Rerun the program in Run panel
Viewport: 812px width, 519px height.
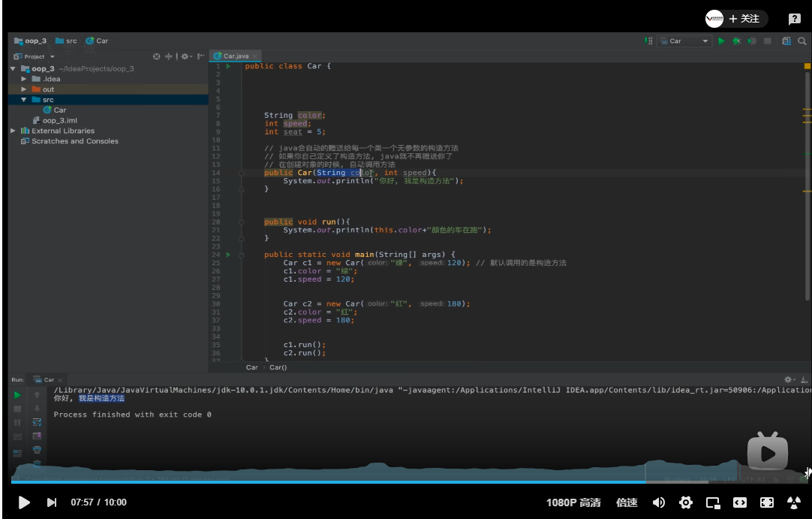(x=17, y=395)
